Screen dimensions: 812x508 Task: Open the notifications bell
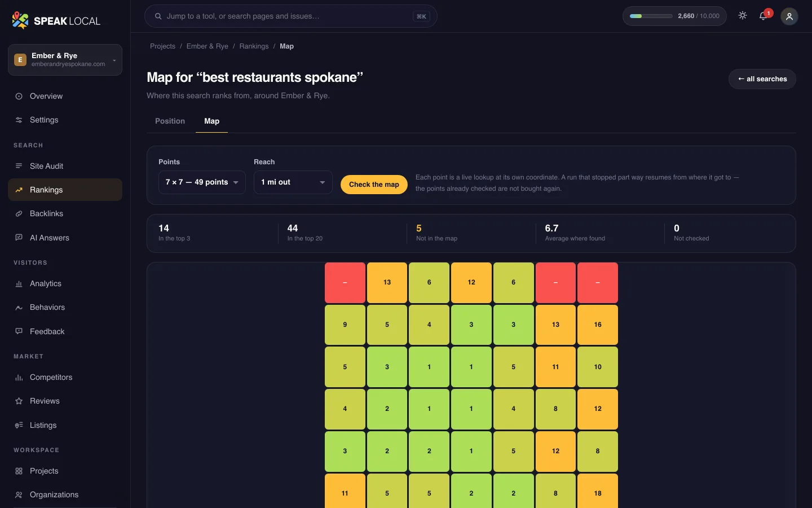(x=764, y=16)
